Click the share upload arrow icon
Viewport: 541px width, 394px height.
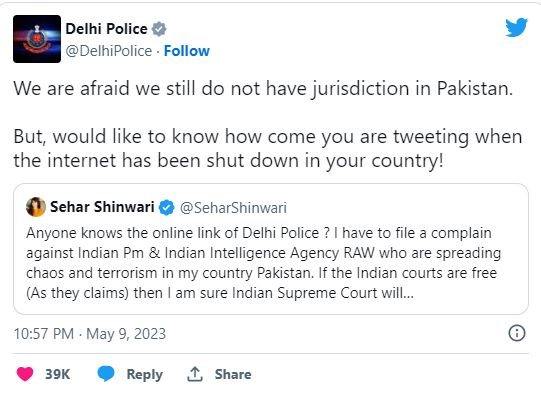click(x=195, y=374)
